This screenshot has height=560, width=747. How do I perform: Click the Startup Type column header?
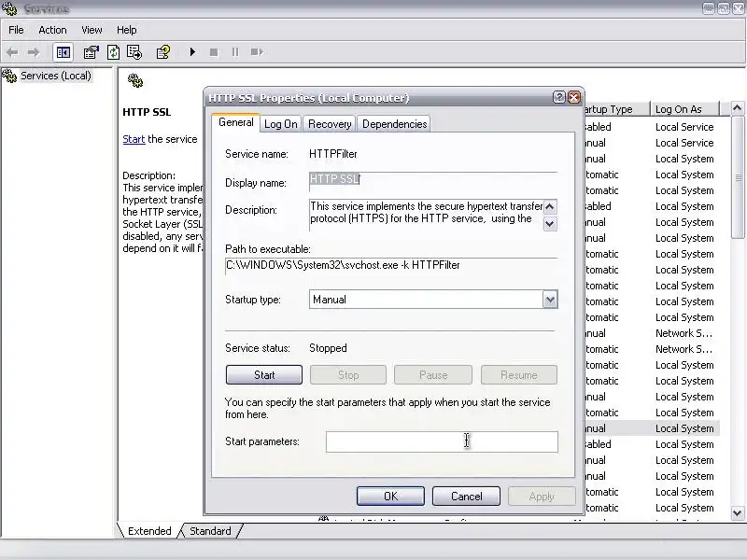(x=616, y=109)
